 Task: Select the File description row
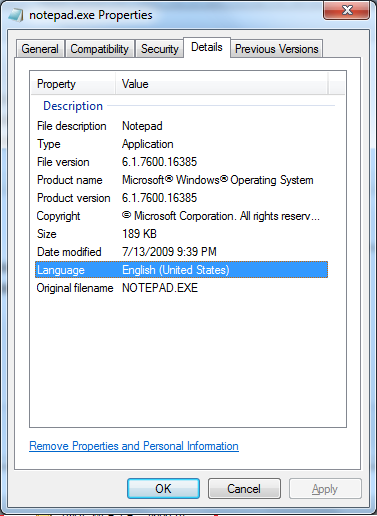pyautogui.click(x=181, y=126)
